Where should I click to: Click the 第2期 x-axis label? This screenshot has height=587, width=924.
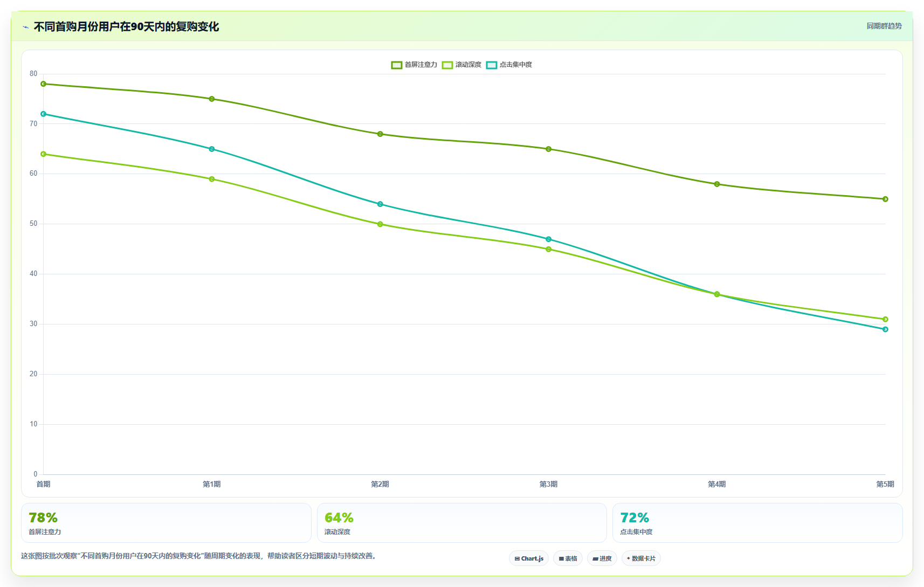point(380,485)
